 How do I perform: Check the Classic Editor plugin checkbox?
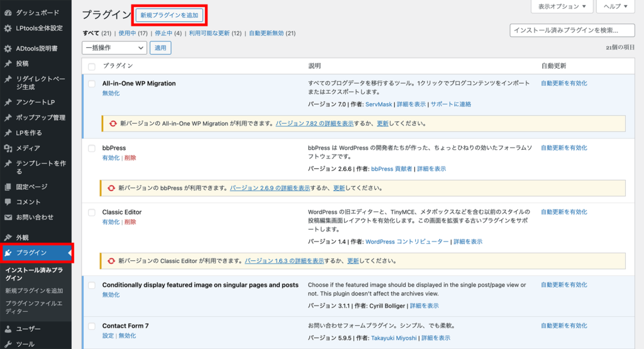(92, 213)
